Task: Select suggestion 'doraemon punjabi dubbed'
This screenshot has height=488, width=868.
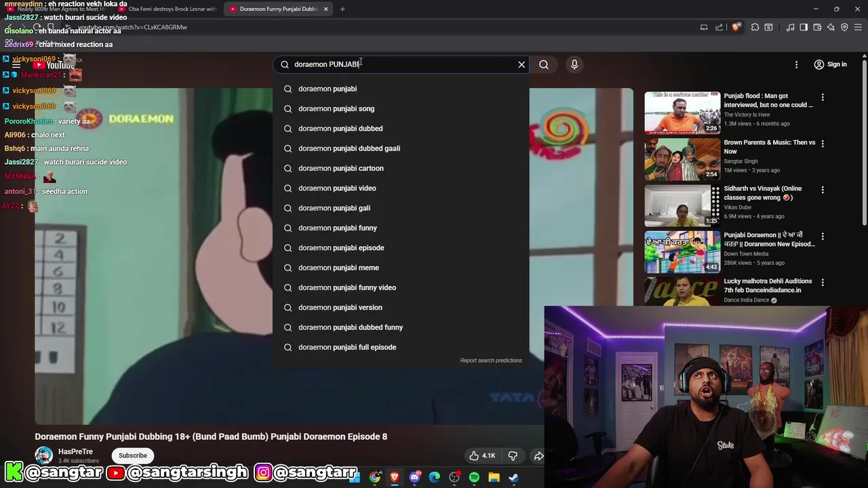Action: tap(401, 129)
